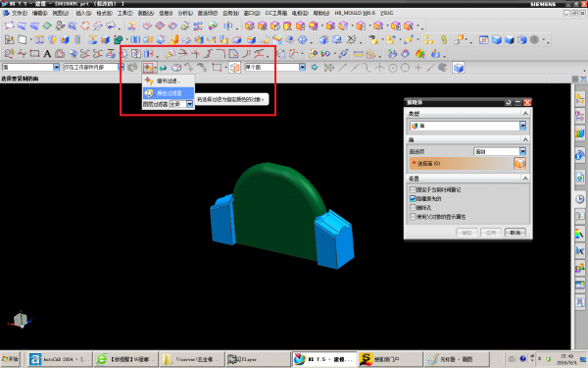Click the select face cube icon in dialog
Image resolution: width=588 pixels, height=368 pixels.
(x=519, y=163)
